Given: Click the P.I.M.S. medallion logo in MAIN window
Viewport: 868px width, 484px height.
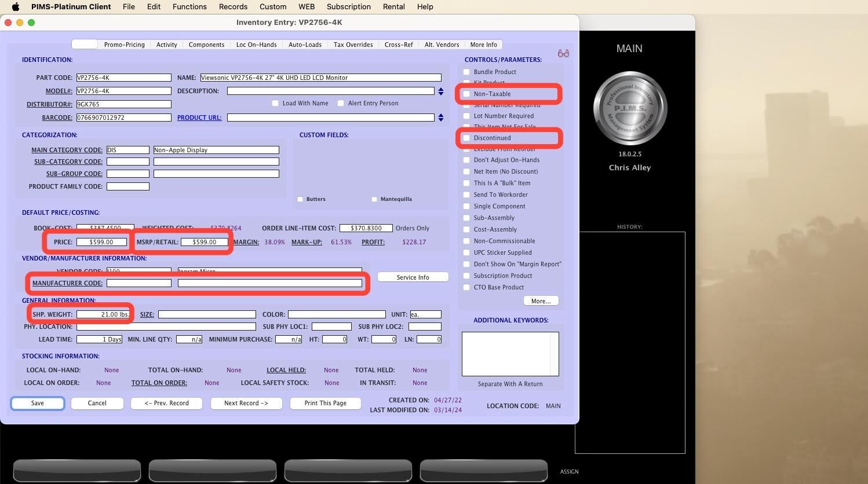Looking at the screenshot, I should tap(630, 108).
